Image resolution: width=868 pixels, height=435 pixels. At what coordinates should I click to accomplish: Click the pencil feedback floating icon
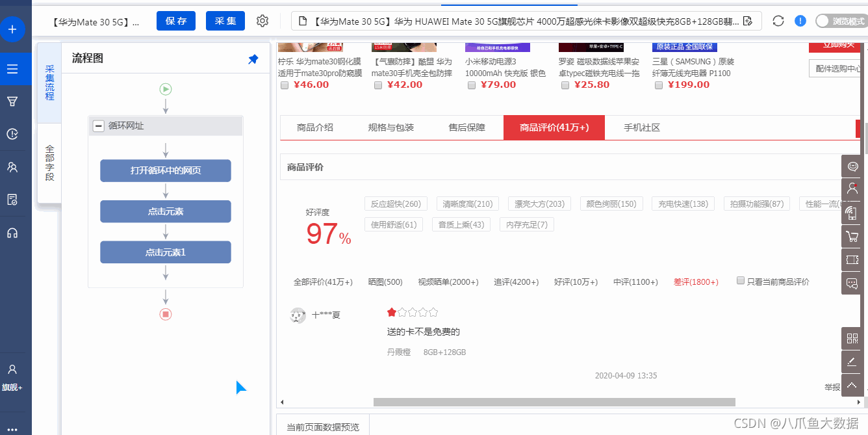pos(852,362)
